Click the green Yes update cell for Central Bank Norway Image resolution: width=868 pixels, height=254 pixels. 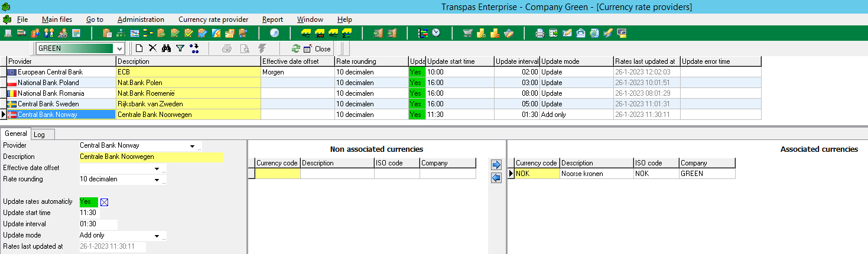tap(417, 115)
